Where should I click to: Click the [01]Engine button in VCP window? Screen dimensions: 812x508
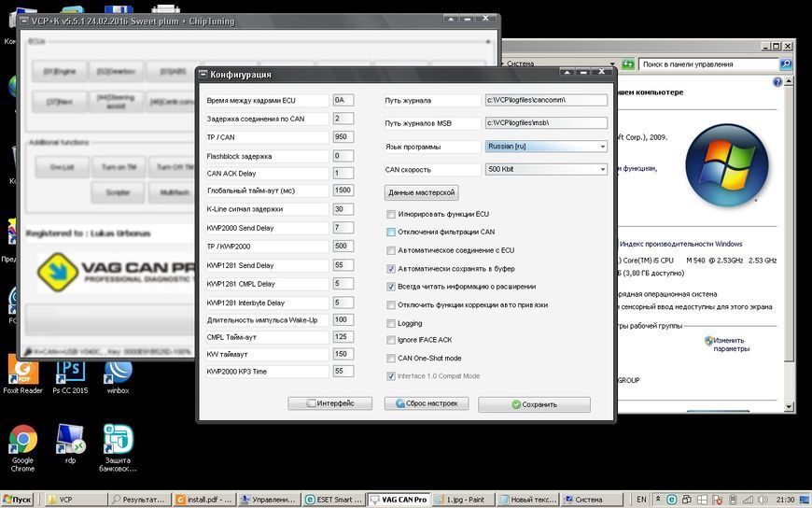[60, 72]
